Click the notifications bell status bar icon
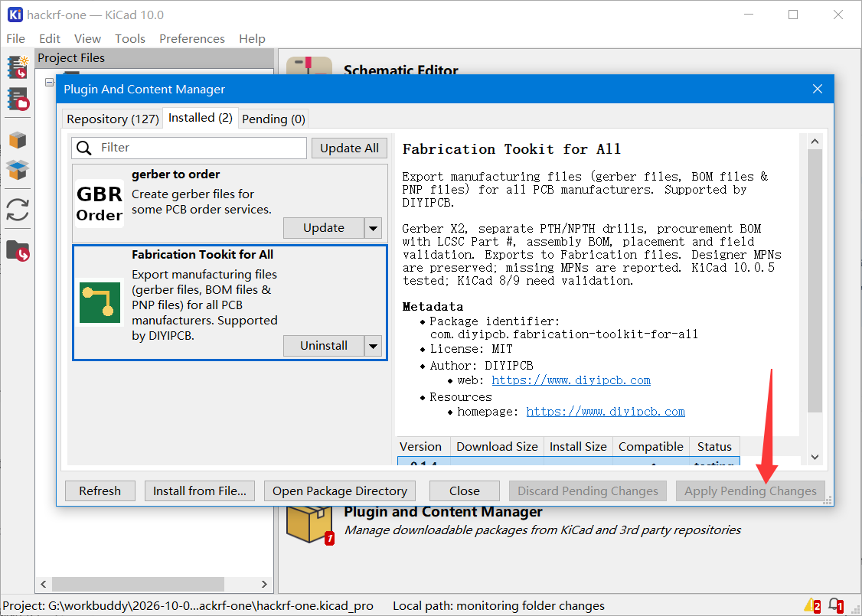This screenshot has width=862, height=616. pos(836,605)
